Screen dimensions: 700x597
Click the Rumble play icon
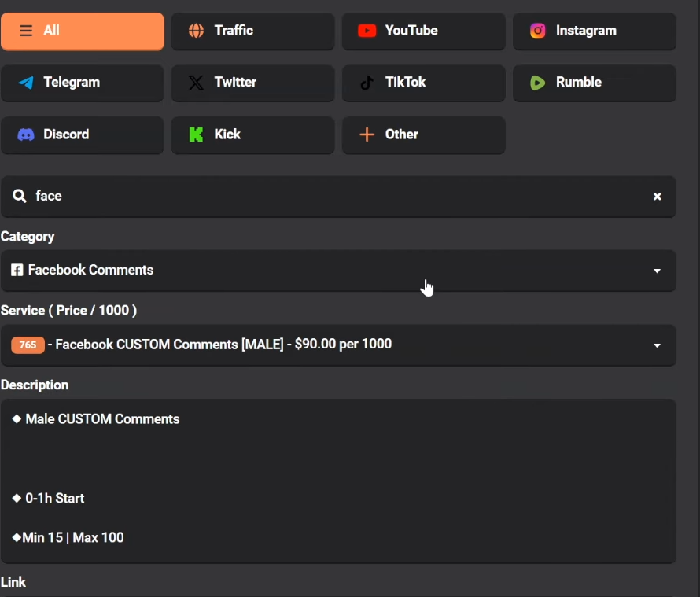[x=537, y=83]
